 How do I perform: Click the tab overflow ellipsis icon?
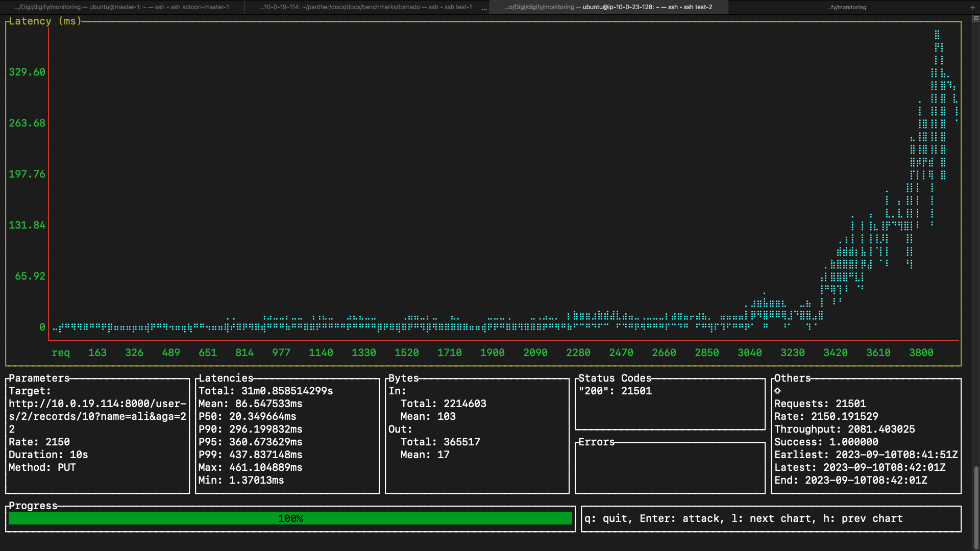[484, 8]
